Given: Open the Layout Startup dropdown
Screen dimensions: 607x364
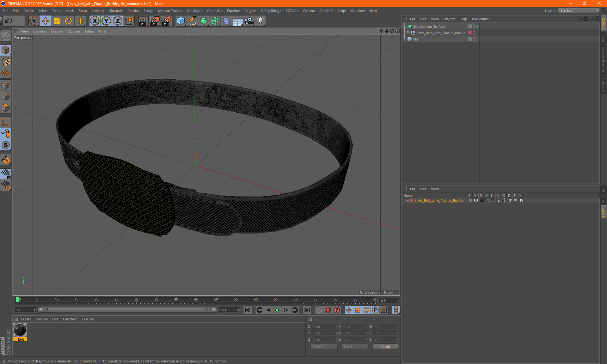Looking at the screenshot, I should tap(579, 10).
